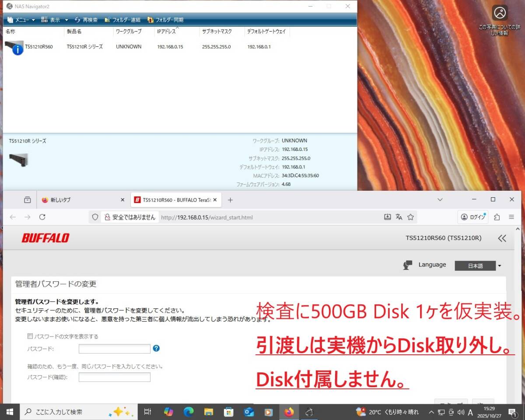Click the デフォルトゲートウェイ column header

pos(267,31)
